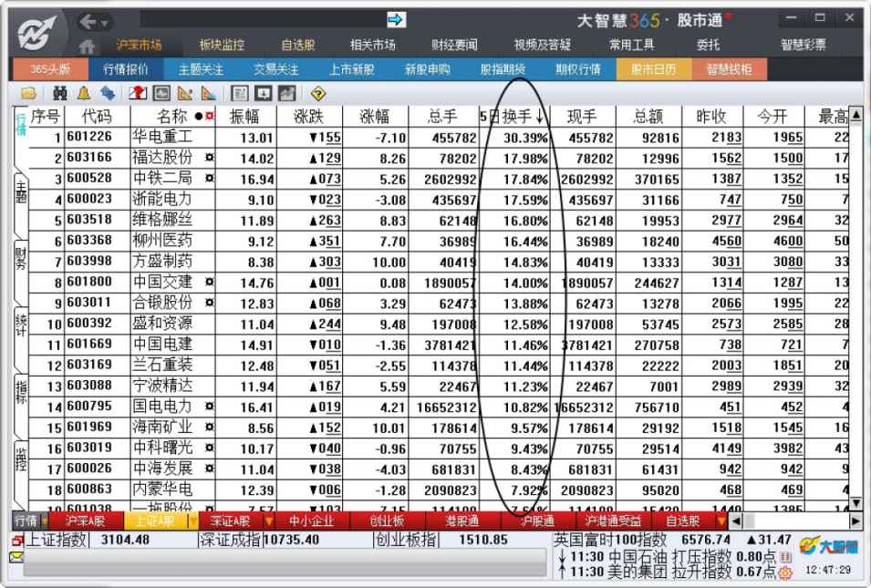Open 常用工具 menu

[x=631, y=45]
